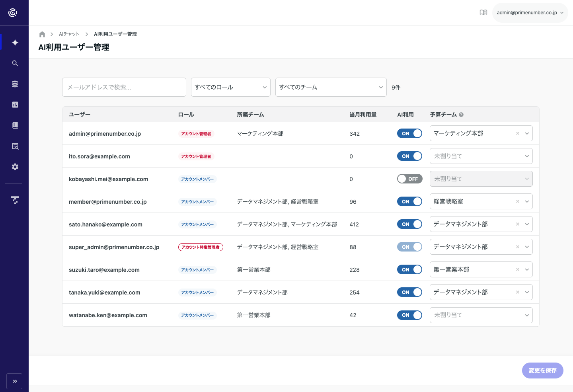Click usage value 254
Screen dimensions: 573x392
tap(355, 293)
